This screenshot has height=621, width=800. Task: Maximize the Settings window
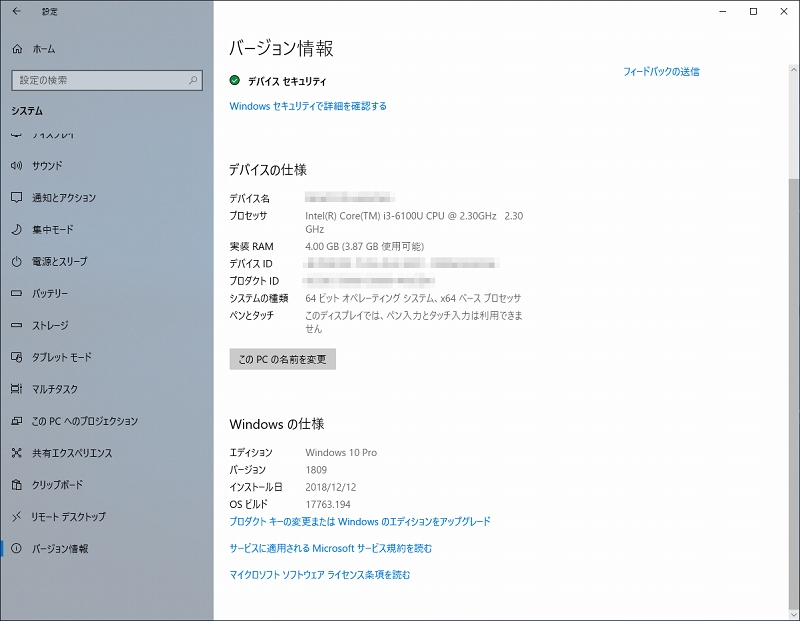point(754,11)
